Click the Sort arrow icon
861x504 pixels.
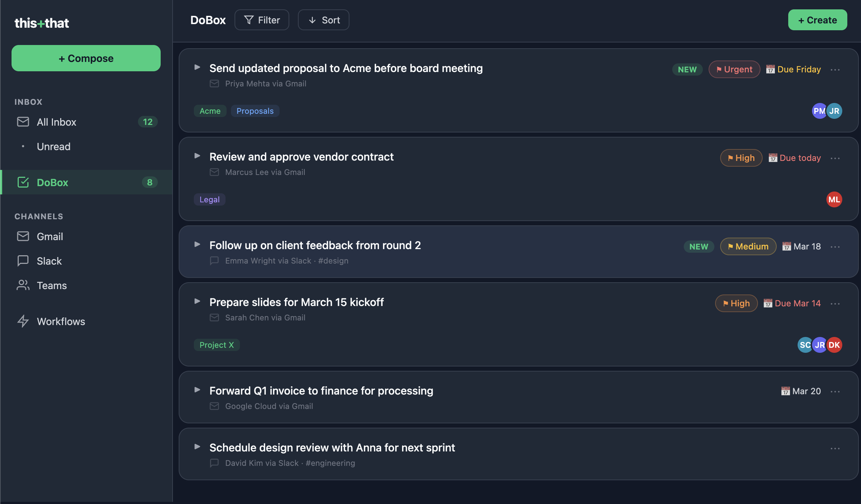(312, 20)
